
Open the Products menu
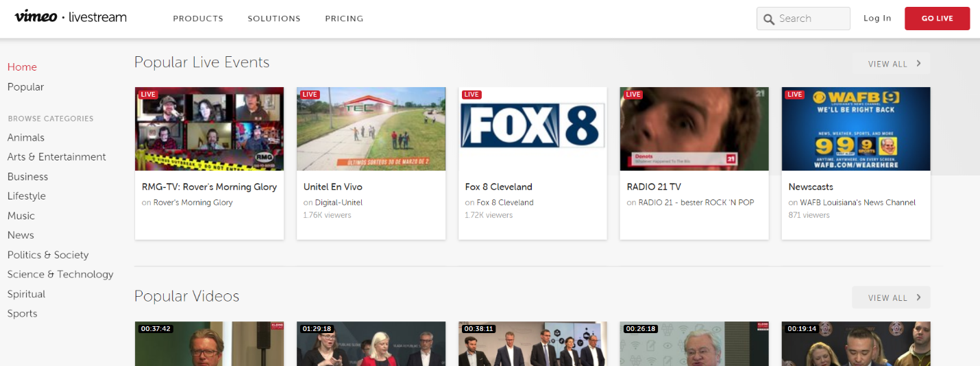198,19
